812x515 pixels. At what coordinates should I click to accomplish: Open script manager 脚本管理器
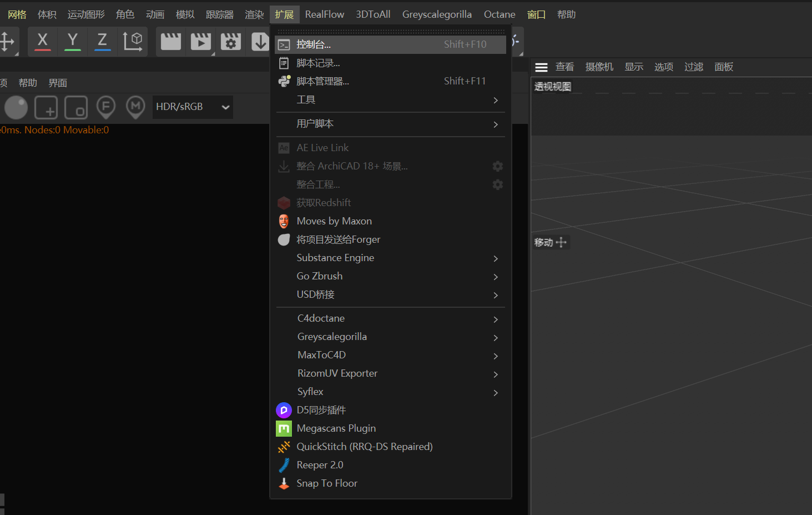point(391,81)
